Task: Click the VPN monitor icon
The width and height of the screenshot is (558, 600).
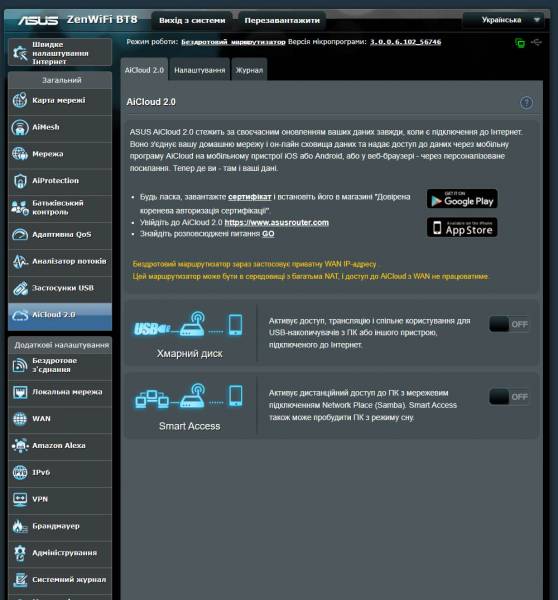Action: point(20,499)
